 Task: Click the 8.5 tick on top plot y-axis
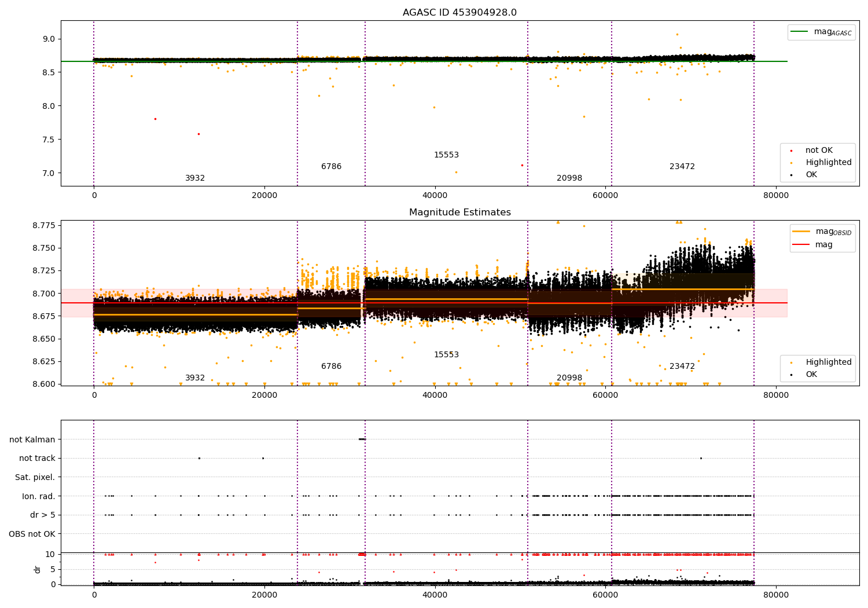(48, 72)
